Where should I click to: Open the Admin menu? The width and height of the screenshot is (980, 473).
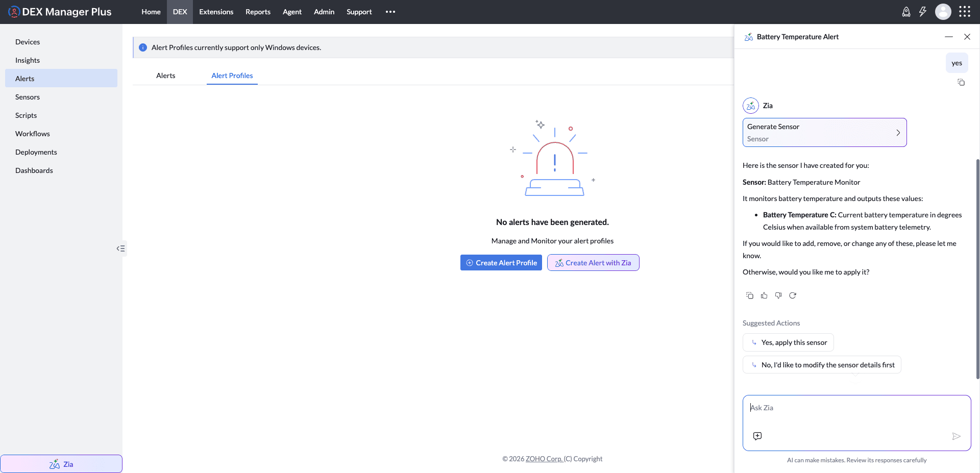click(x=324, y=12)
